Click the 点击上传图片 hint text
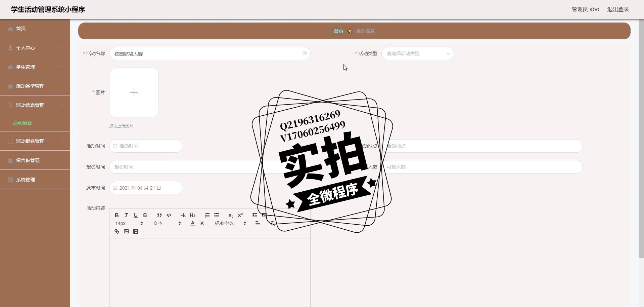 121,126
